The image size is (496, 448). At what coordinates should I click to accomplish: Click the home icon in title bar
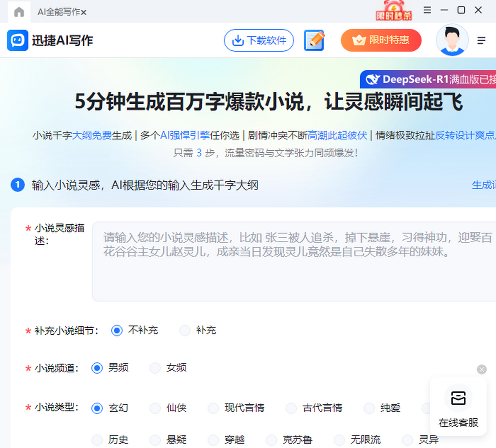click(x=19, y=12)
